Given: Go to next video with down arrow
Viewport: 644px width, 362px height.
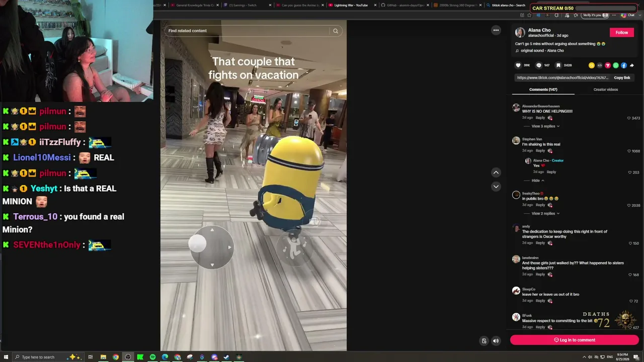Looking at the screenshot, I should tap(496, 187).
